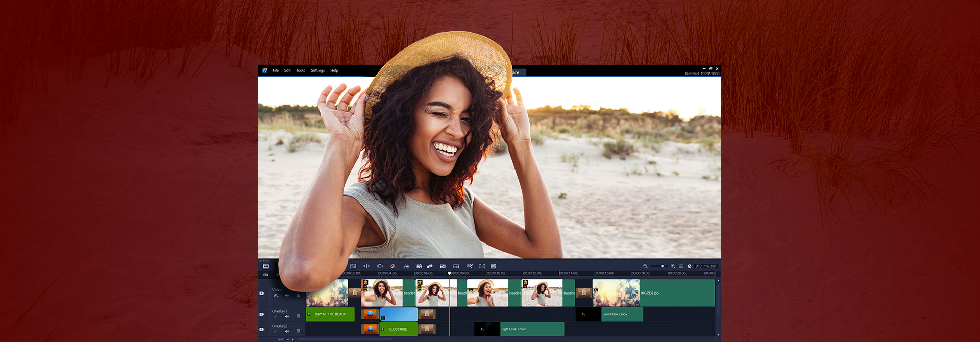This screenshot has width=980, height=342.
Task: Open the Settings menu
Action: [317, 70]
